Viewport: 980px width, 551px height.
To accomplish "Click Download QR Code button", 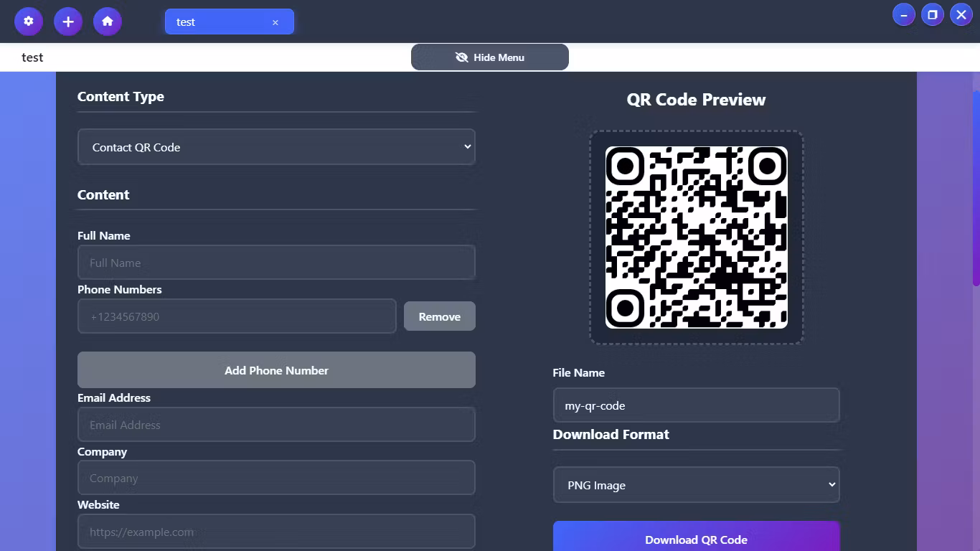I will [x=697, y=537].
